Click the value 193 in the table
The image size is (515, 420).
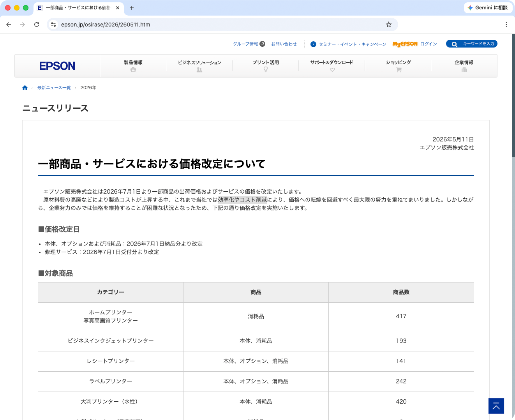pyautogui.click(x=401, y=341)
